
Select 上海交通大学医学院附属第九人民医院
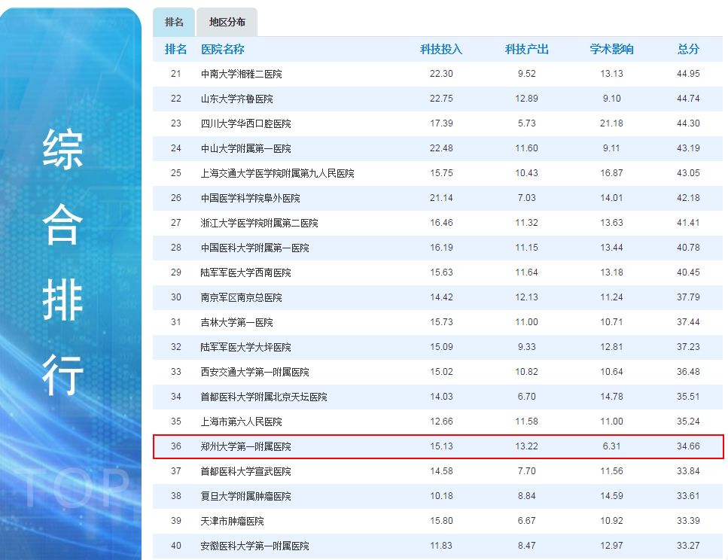(277, 173)
